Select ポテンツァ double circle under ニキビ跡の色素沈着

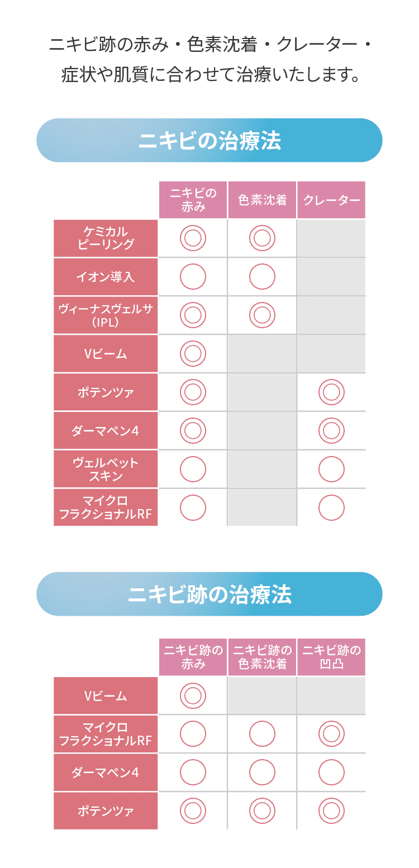(x=262, y=811)
